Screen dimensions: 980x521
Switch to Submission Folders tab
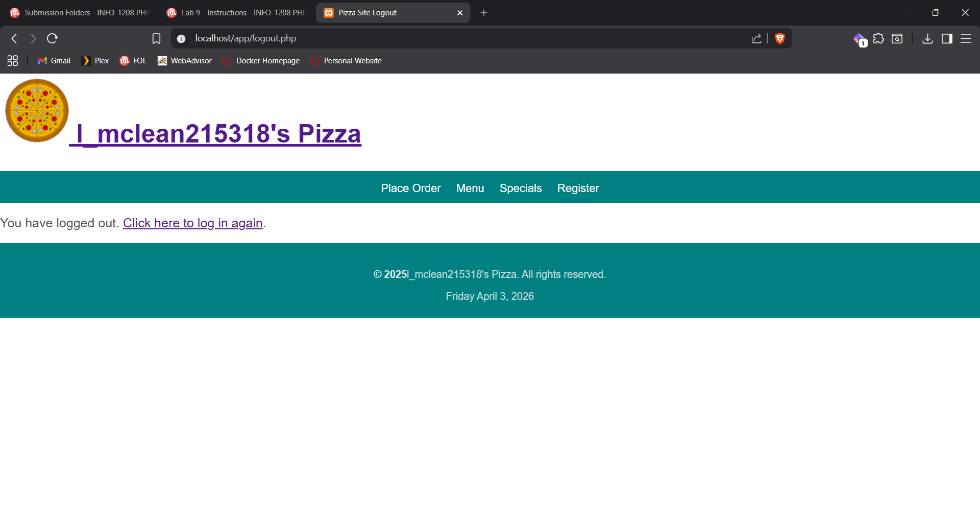[81, 13]
